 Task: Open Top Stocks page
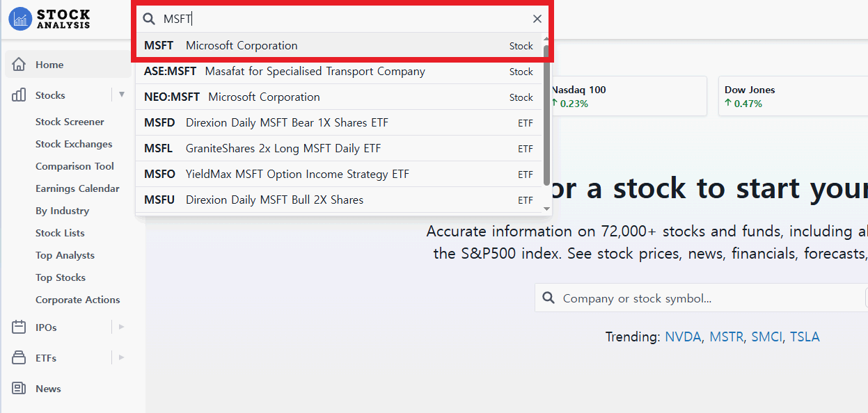click(x=61, y=277)
